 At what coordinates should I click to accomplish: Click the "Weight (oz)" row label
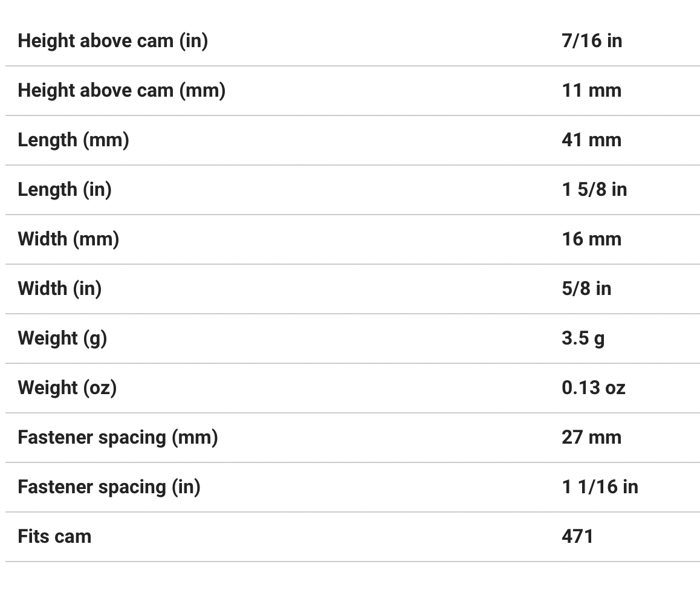(67, 388)
